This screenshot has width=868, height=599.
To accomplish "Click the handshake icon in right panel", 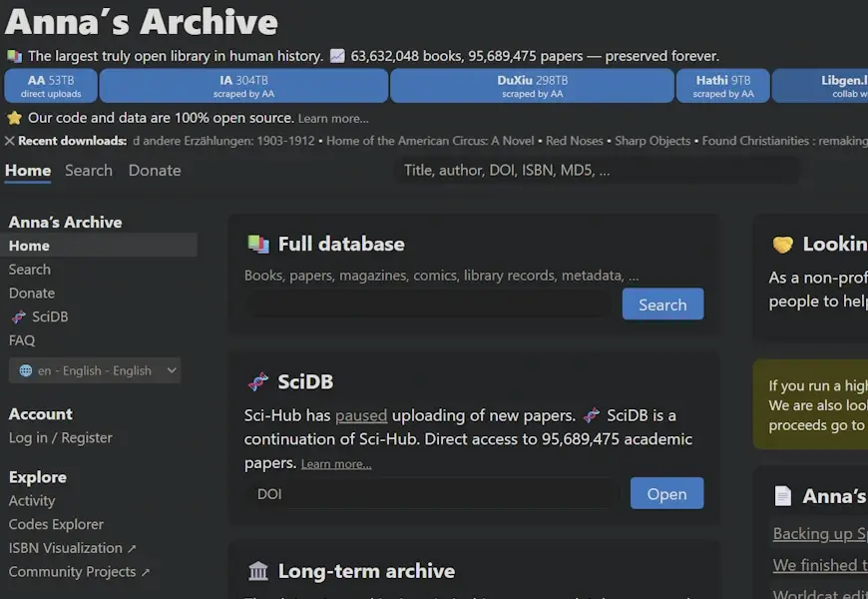I will click(x=783, y=245).
